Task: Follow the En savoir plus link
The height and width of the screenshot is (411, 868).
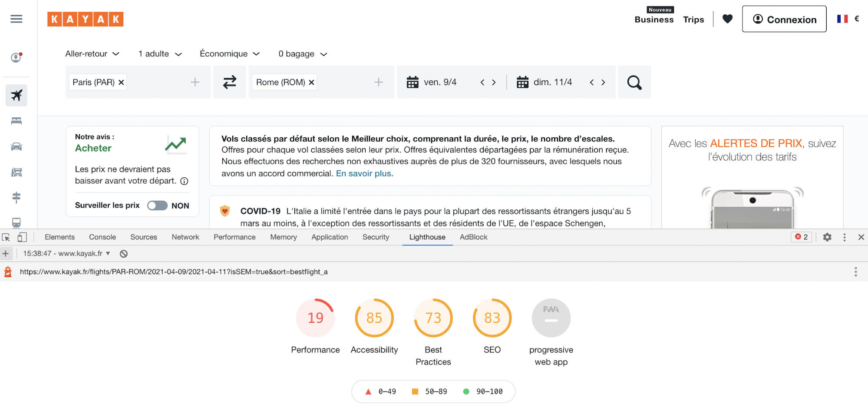Action: 365,173
